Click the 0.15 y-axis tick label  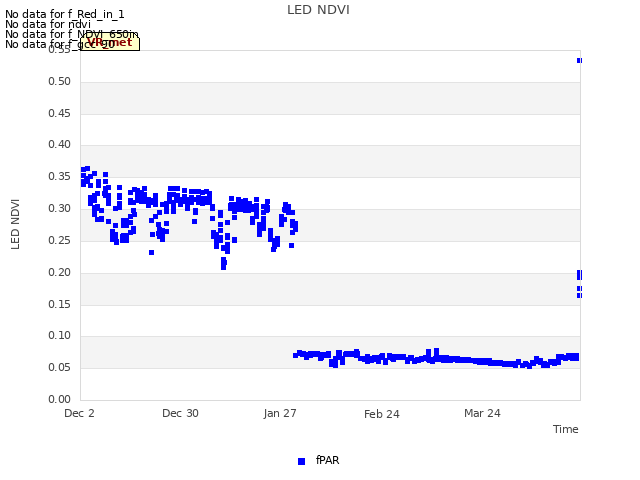59,304
